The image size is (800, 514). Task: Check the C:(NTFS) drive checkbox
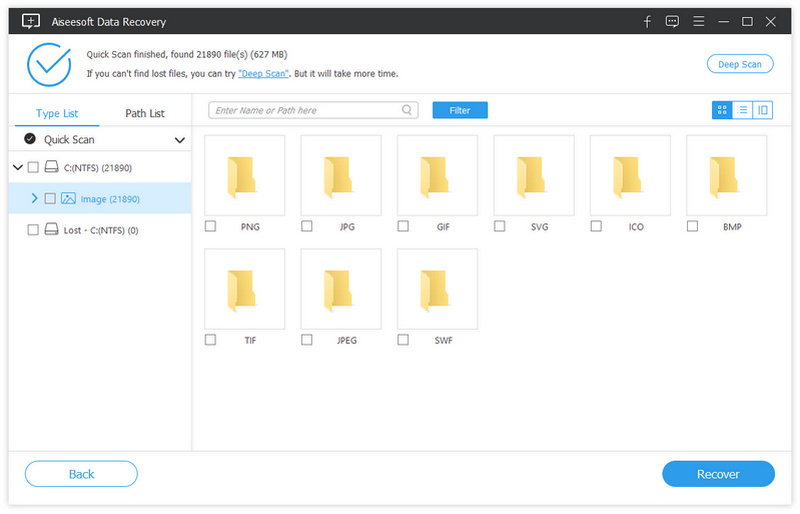tap(33, 167)
